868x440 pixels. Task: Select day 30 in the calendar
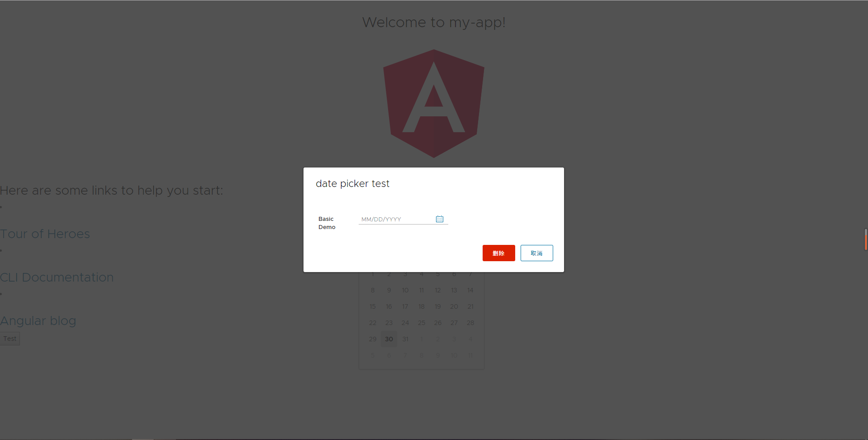pos(389,339)
